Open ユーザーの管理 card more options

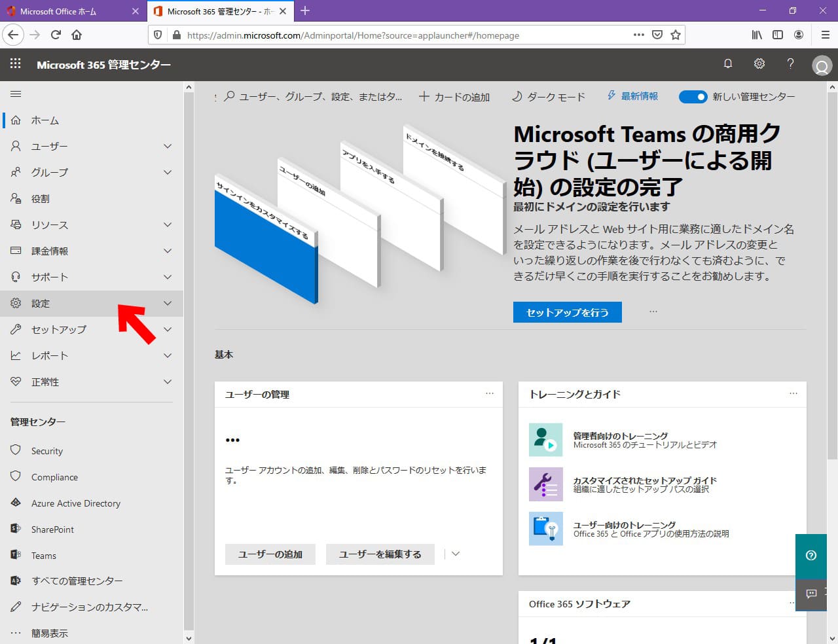tap(490, 394)
